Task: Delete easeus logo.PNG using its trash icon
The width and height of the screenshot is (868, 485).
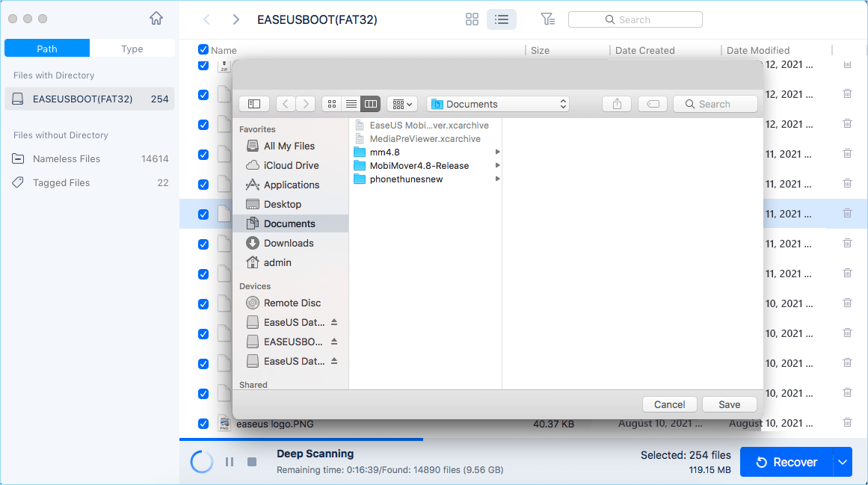Action: (847, 423)
